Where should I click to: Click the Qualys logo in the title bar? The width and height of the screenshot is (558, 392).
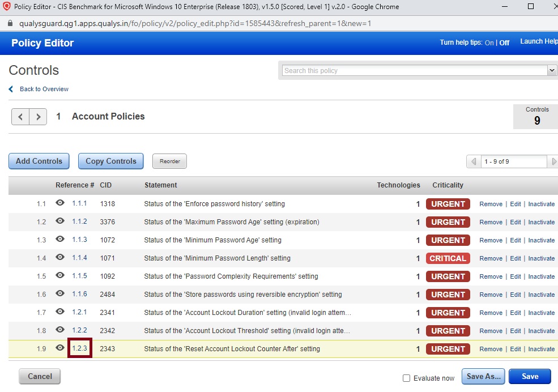(6, 6)
